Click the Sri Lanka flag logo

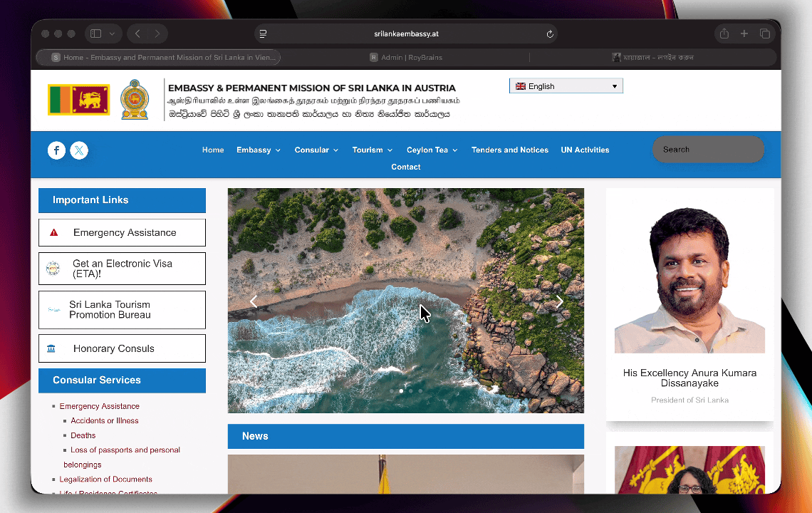coord(79,100)
